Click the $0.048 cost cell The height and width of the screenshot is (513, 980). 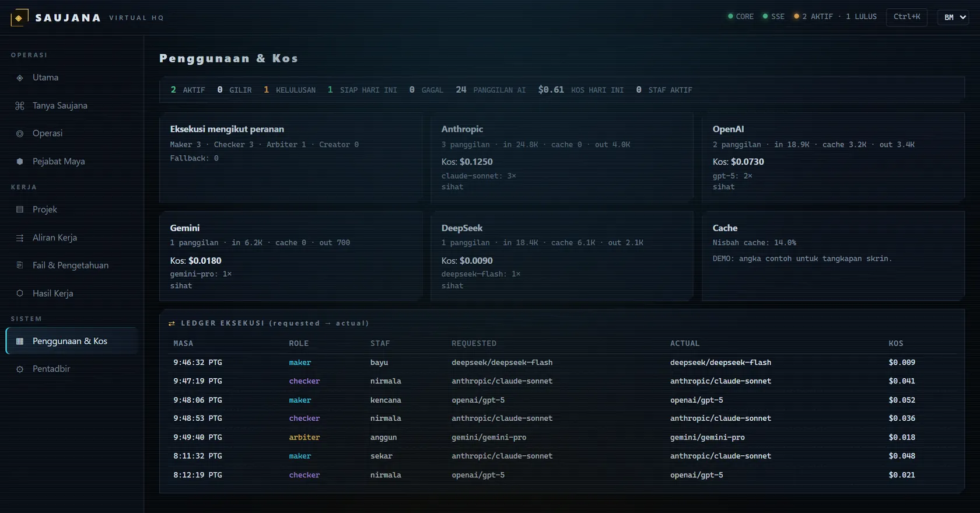point(902,456)
